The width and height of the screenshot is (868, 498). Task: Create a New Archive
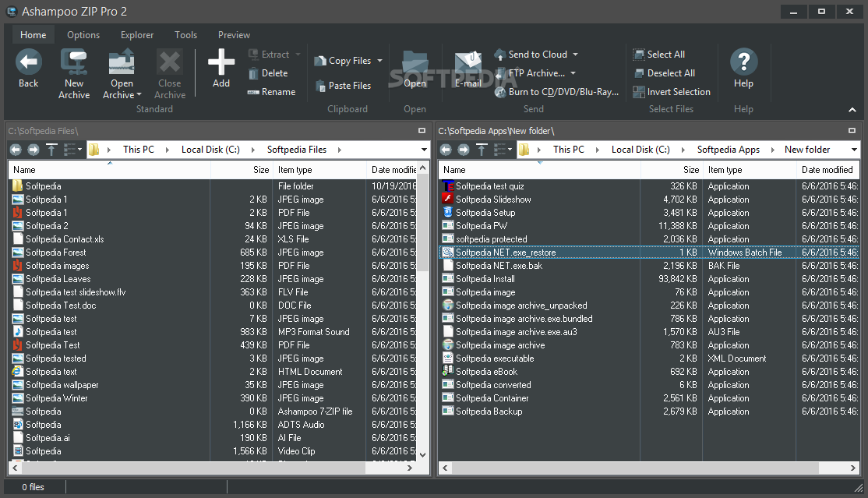pos(73,74)
